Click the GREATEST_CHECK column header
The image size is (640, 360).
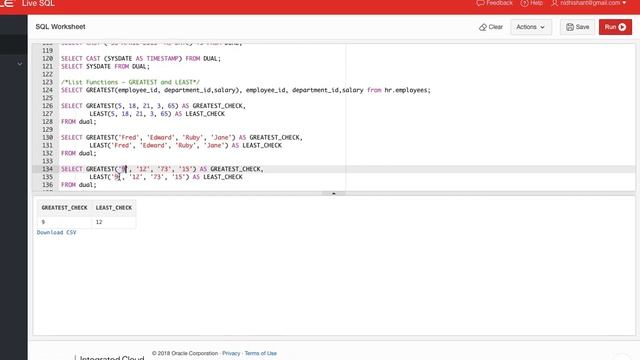pyautogui.click(x=64, y=208)
